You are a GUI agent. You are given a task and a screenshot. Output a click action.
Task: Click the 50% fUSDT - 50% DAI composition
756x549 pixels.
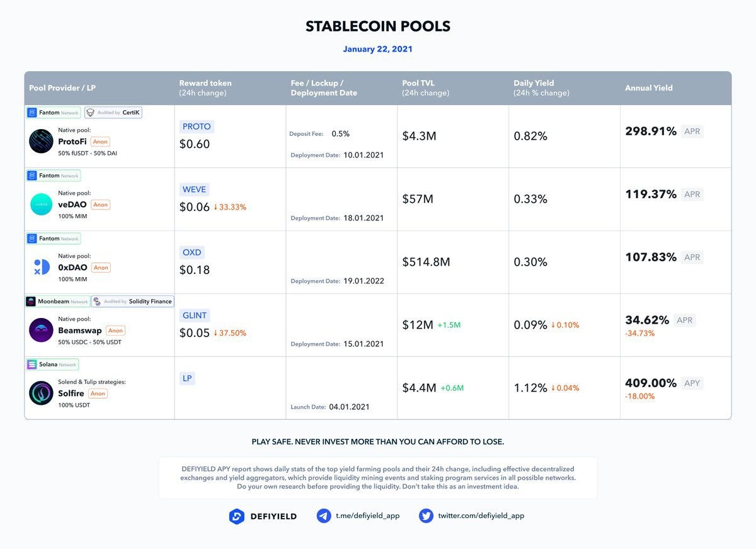(x=88, y=153)
